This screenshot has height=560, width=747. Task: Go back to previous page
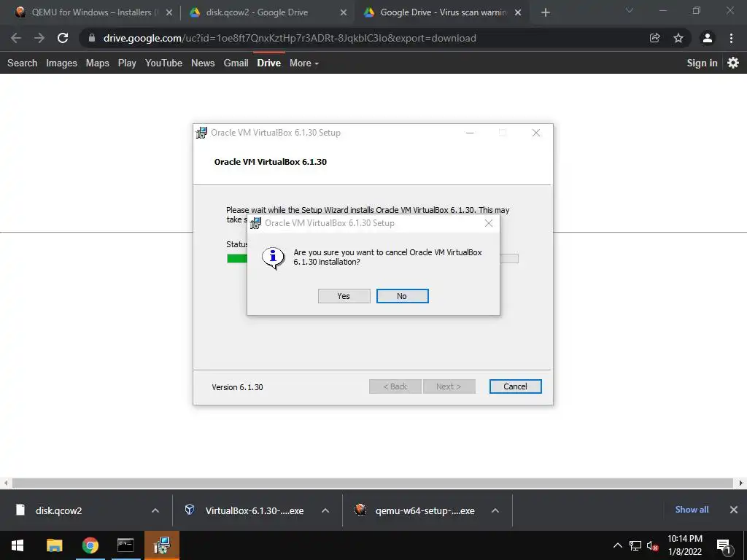pyautogui.click(x=16, y=38)
